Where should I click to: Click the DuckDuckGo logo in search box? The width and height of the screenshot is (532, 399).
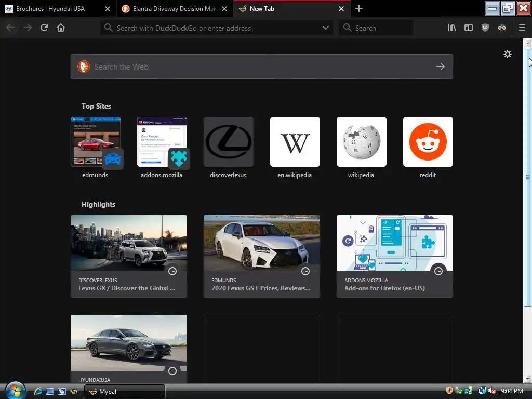point(84,66)
